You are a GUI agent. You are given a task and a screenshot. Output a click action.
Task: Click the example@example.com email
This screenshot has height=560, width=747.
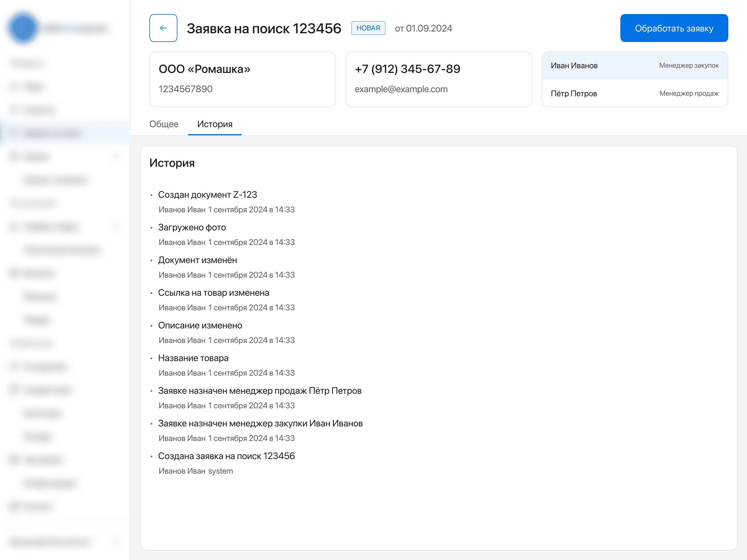coord(401,89)
